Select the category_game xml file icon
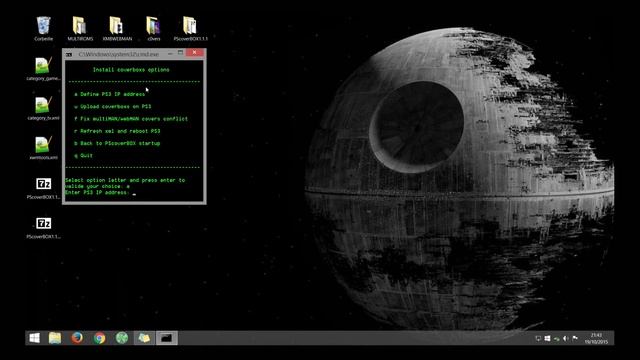640x360 pixels. tap(43, 68)
